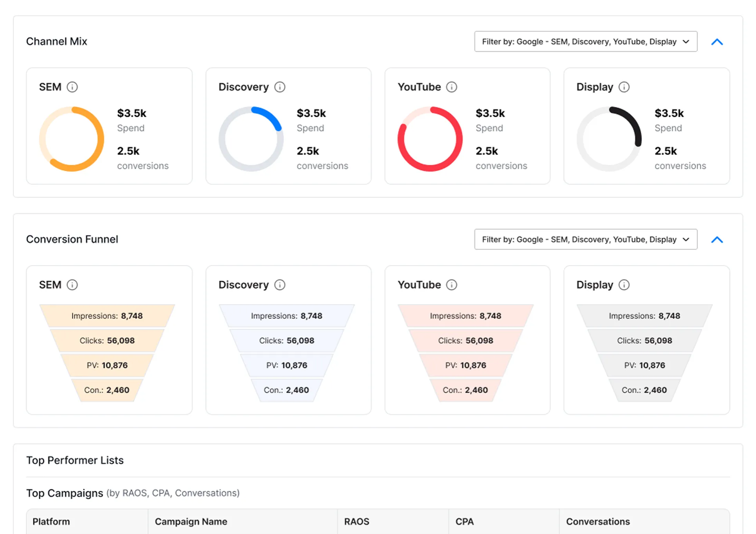Collapse the Conversion Funnel section

[717, 240]
